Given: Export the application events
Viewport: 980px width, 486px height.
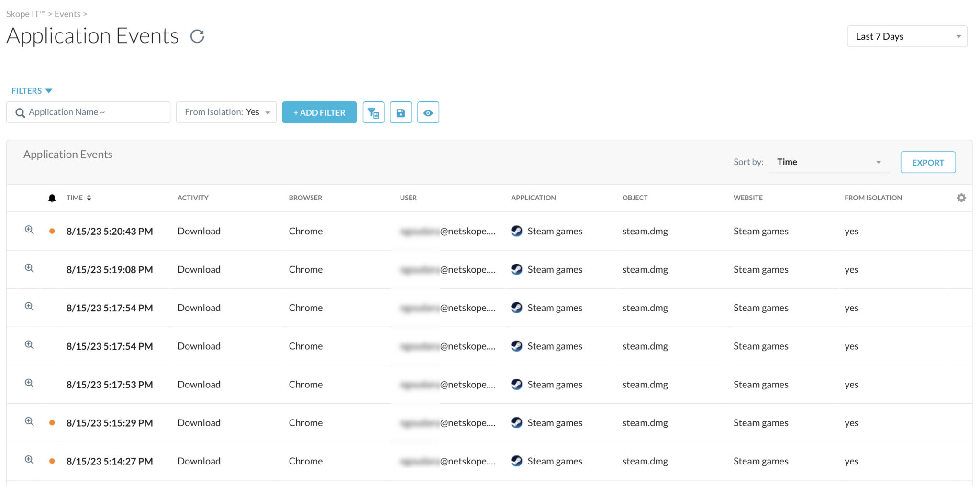Looking at the screenshot, I should pos(927,163).
